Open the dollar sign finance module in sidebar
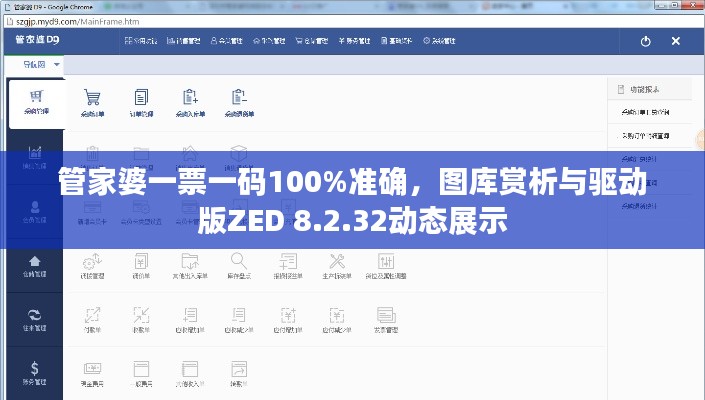Screen dimensions: 705x400 coord(36,370)
